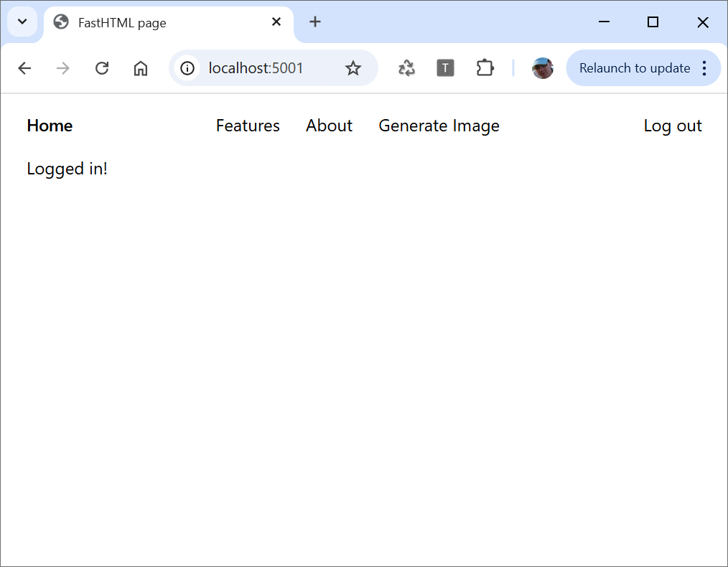The image size is (728, 567).
Task: Click the browser back arrow
Action: coord(24,68)
